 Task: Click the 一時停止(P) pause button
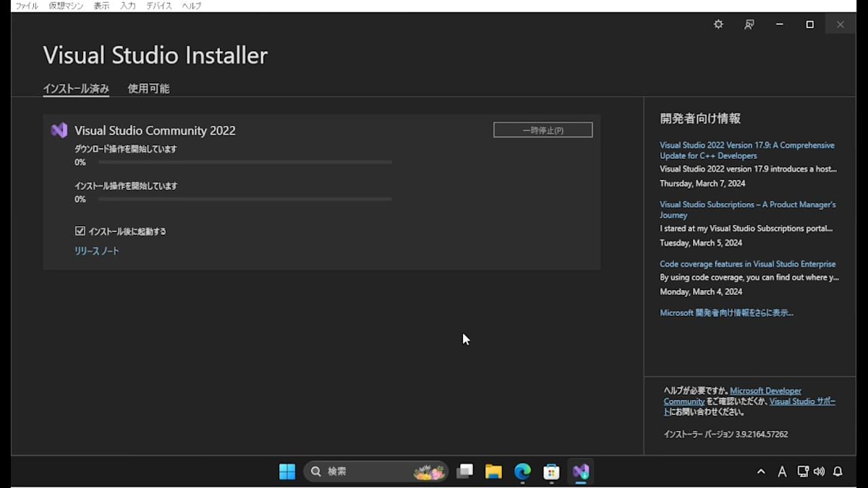[x=542, y=129]
